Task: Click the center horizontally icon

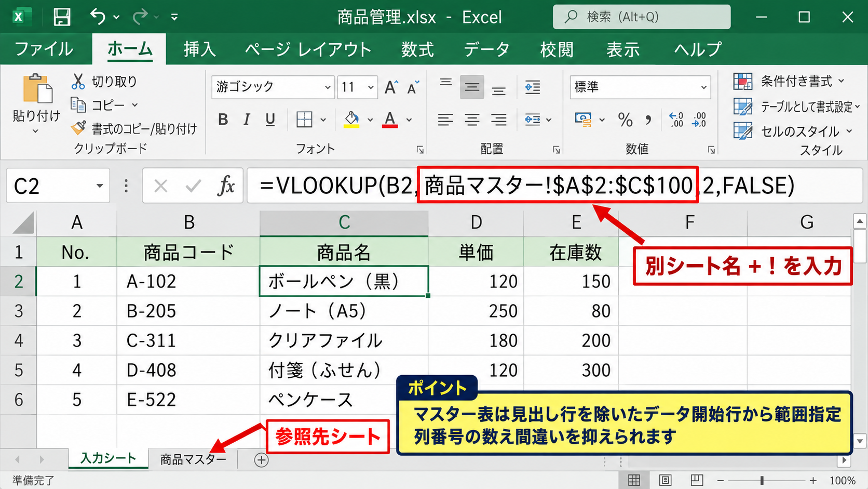Action: pos(472,120)
